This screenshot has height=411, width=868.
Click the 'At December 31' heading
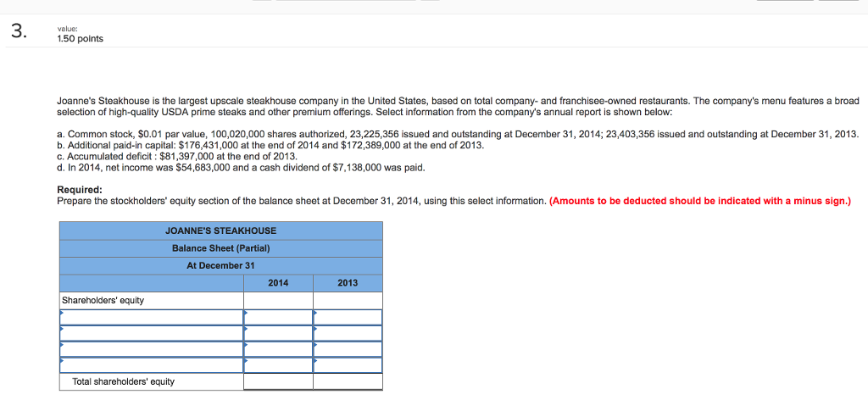tap(221, 265)
